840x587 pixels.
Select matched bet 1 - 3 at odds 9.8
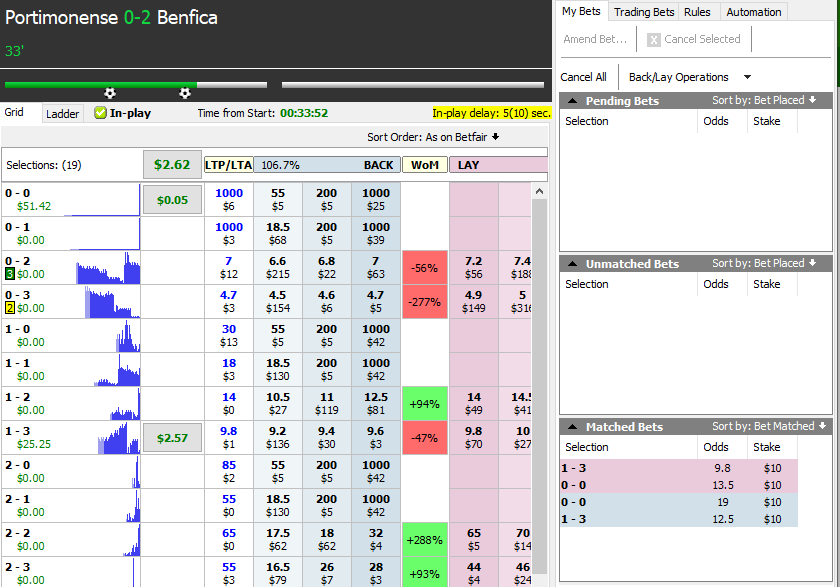(x=679, y=468)
